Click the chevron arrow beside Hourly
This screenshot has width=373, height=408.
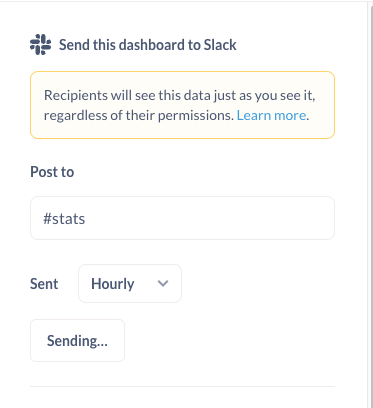pyautogui.click(x=163, y=283)
